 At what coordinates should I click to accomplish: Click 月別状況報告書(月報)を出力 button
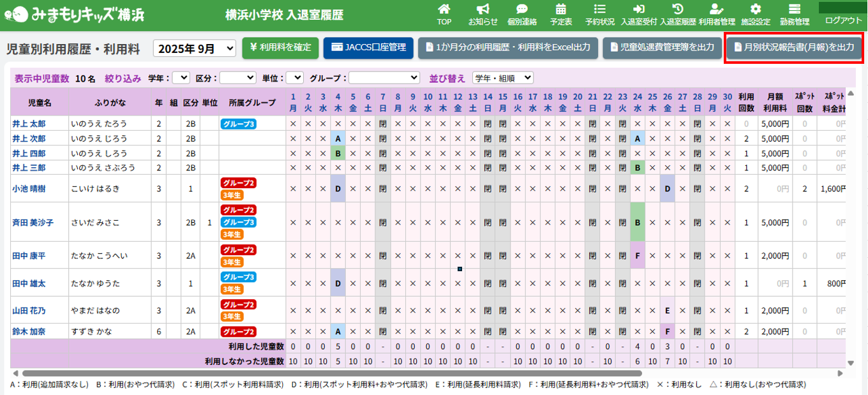[794, 48]
